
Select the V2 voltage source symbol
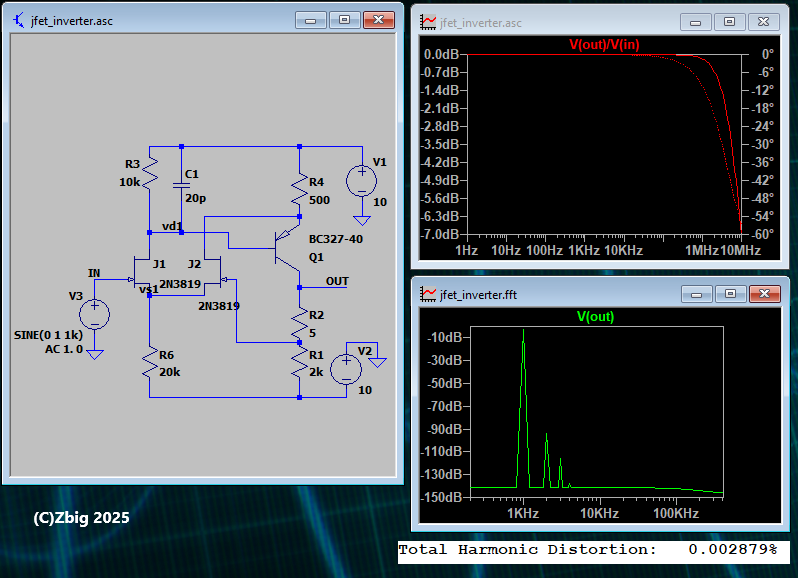point(346,369)
